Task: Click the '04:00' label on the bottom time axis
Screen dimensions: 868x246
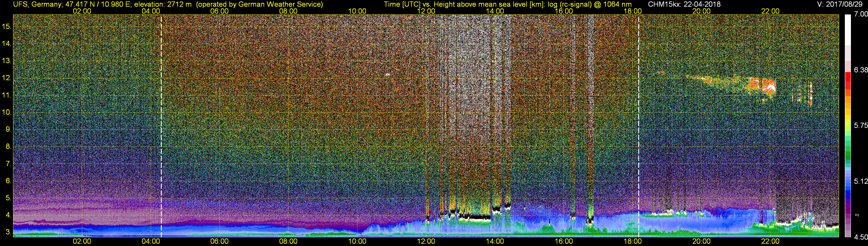Action: [151, 241]
